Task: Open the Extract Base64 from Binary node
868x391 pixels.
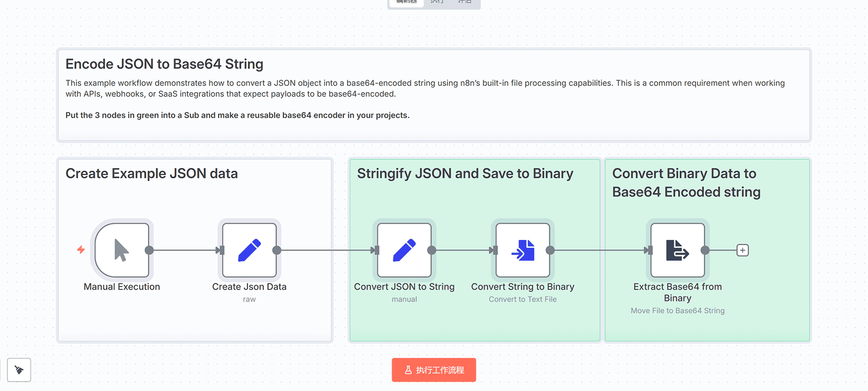Action: click(677, 250)
